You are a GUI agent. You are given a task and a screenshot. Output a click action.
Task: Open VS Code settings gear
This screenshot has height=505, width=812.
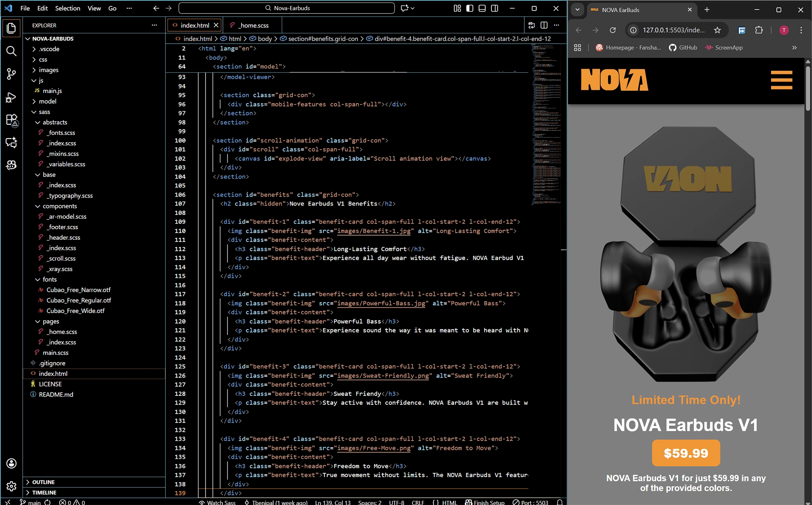pyautogui.click(x=11, y=486)
